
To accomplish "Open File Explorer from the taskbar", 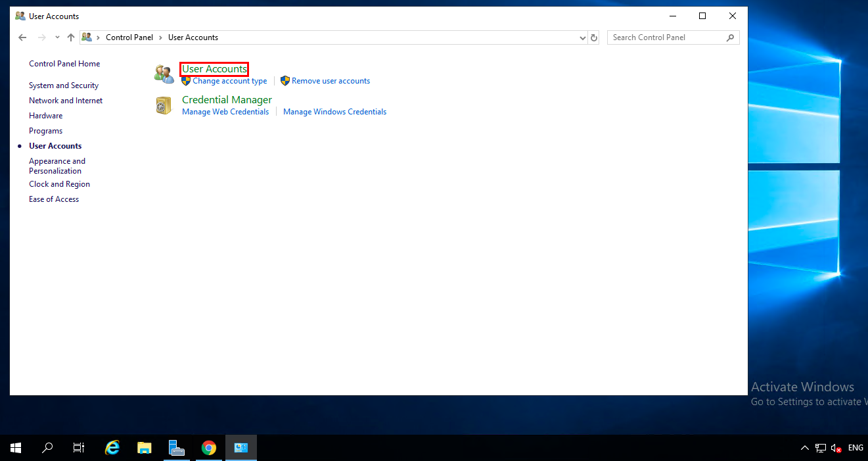I will pos(145,448).
